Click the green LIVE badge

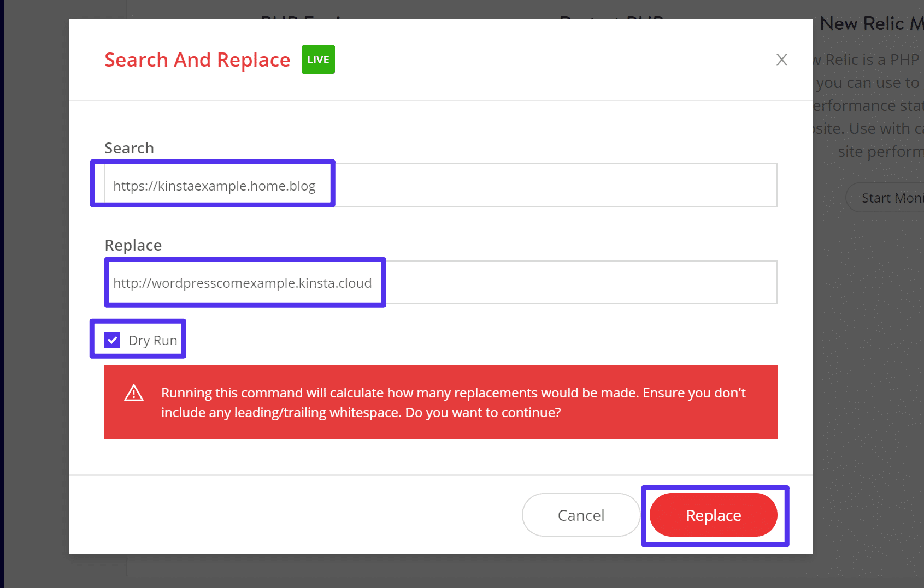pyautogui.click(x=318, y=60)
